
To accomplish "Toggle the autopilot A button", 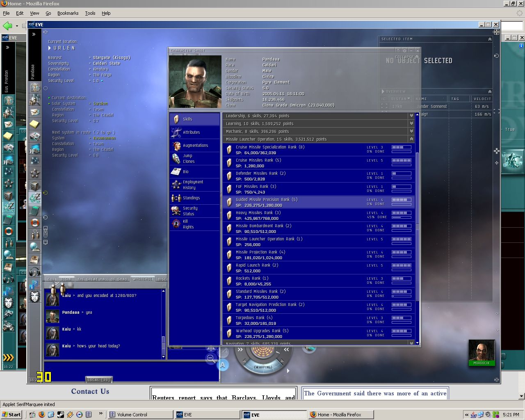I will (223, 365).
